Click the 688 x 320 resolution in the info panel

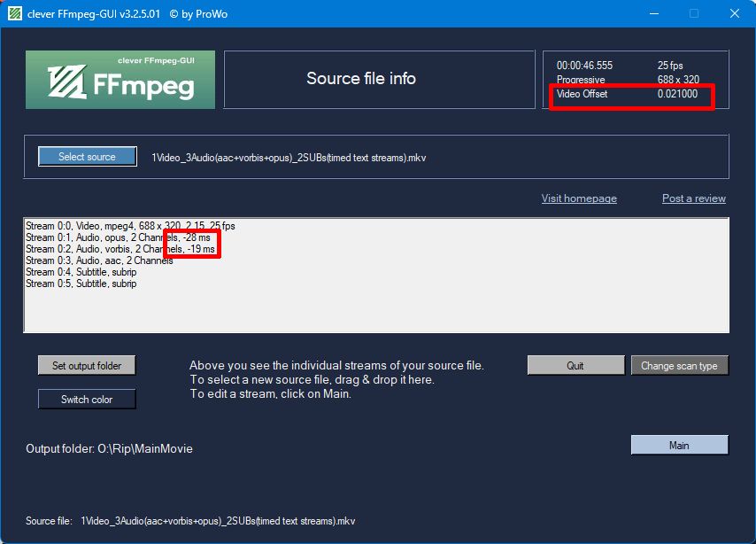(x=678, y=79)
